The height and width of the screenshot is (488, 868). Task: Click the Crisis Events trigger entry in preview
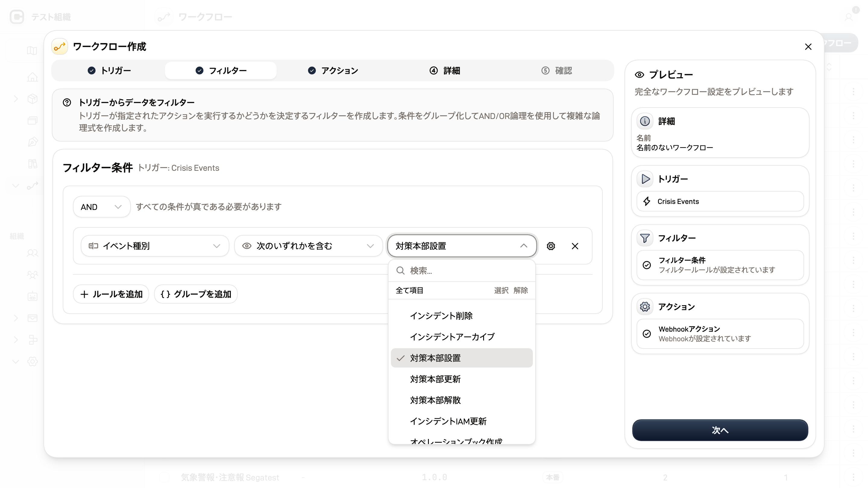tap(720, 202)
